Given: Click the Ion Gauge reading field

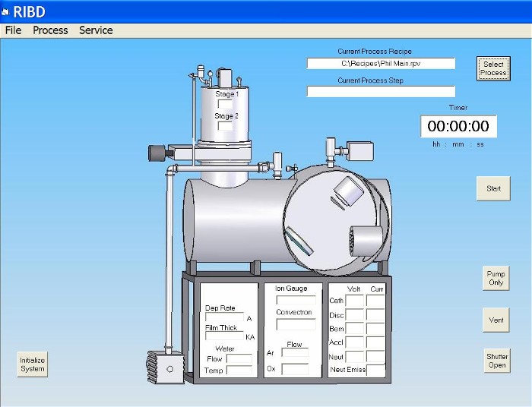Looking at the screenshot, I should pyautogui.click(x=296, y=300).
